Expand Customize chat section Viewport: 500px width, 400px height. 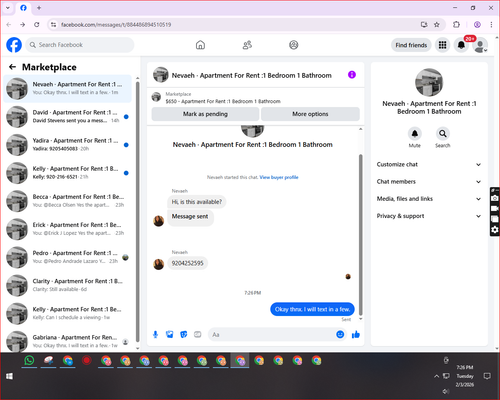click(429, 164)
